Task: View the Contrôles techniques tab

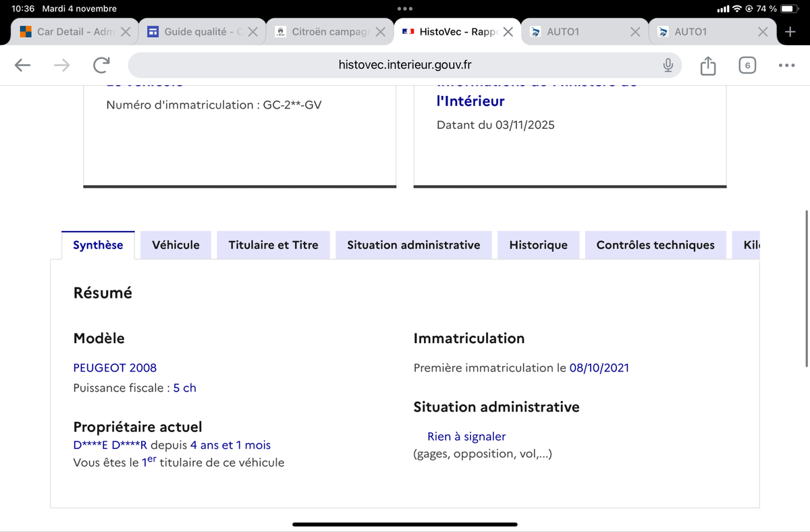Action: pos(655,245)
